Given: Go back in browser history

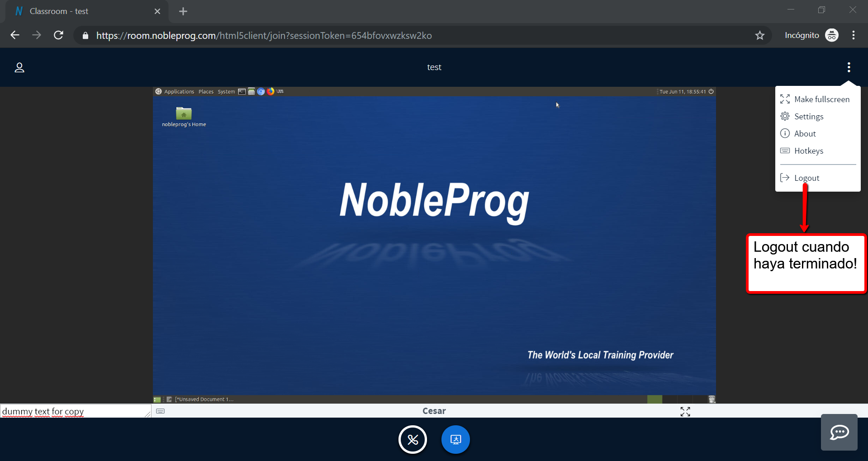Looking at the screenshot, I should (15, 35).
